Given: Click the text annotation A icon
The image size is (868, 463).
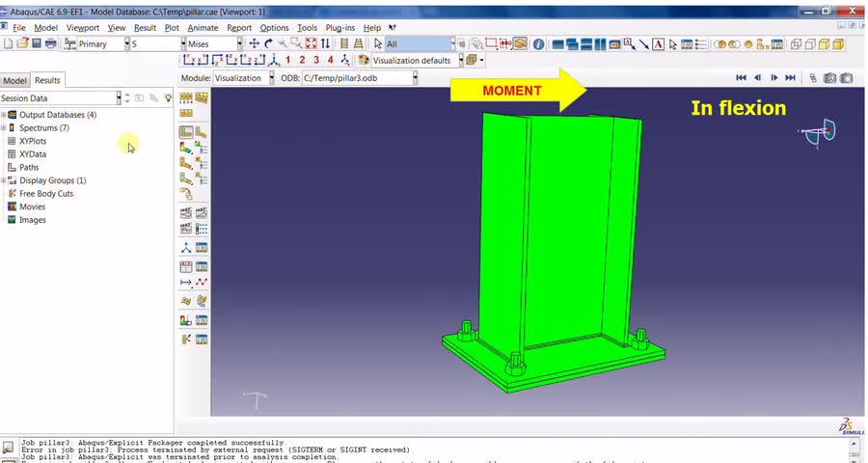Looking at the screenshot, I should pyautogui.click(x=658, y=44).
